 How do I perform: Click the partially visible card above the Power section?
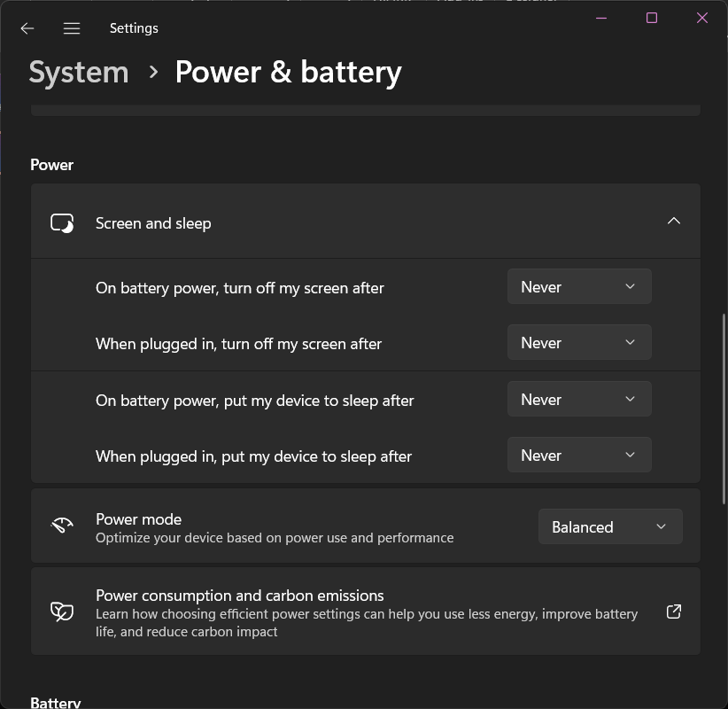pos(365,108)
